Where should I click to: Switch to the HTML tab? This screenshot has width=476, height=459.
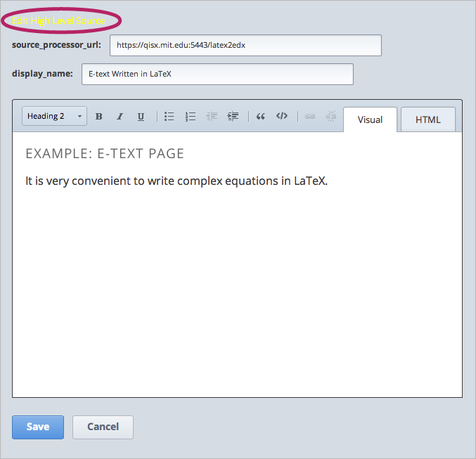pyautogui.click(x=427, y=119)
